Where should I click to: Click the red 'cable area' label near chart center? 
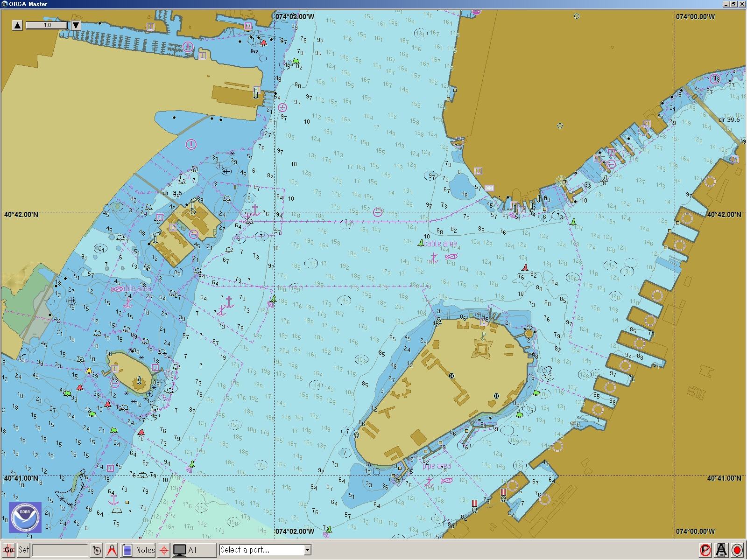(440, 244)
